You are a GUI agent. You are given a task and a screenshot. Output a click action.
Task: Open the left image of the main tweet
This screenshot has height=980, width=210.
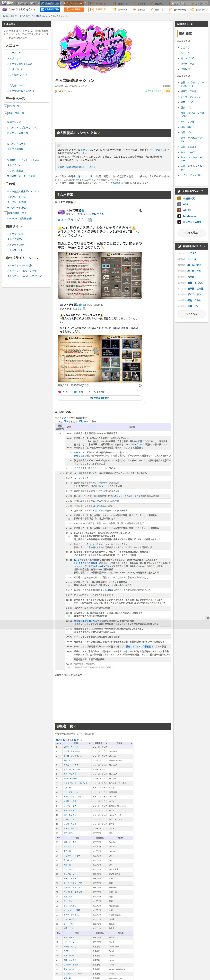click(79, 275)
